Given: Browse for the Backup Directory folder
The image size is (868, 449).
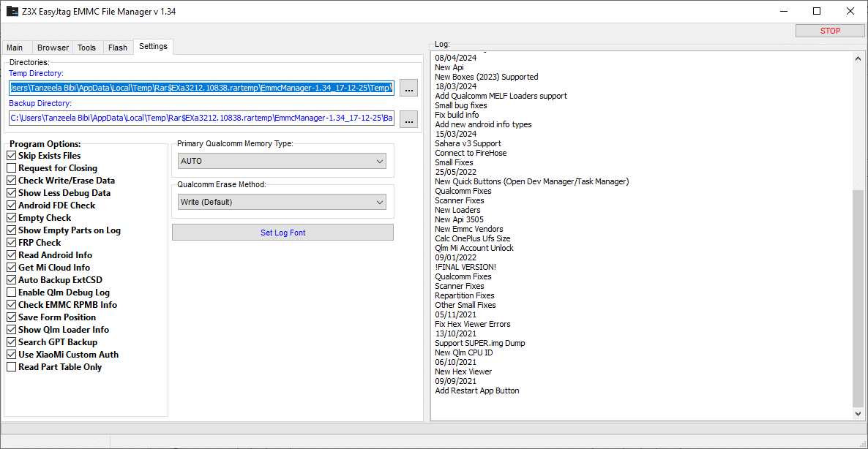Looking at the screenshot, I should (408, 118).
